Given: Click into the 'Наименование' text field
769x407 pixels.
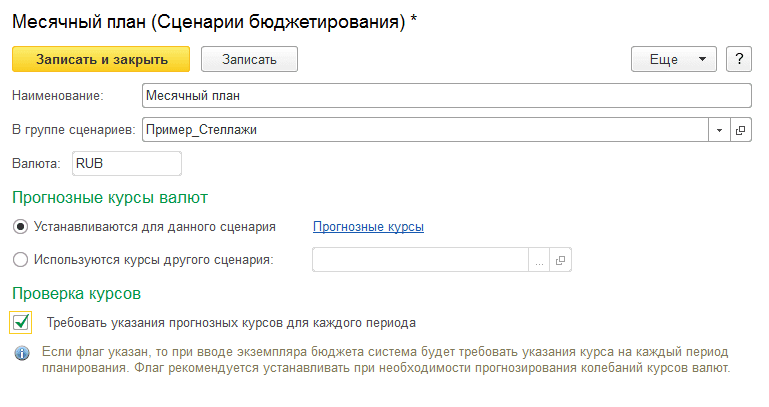Looking at the screenshot, I should 445,95.
